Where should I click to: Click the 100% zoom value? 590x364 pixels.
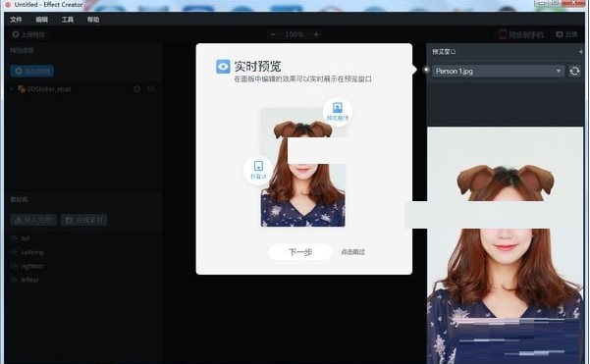pyautogui.click(x=295, y=34)
